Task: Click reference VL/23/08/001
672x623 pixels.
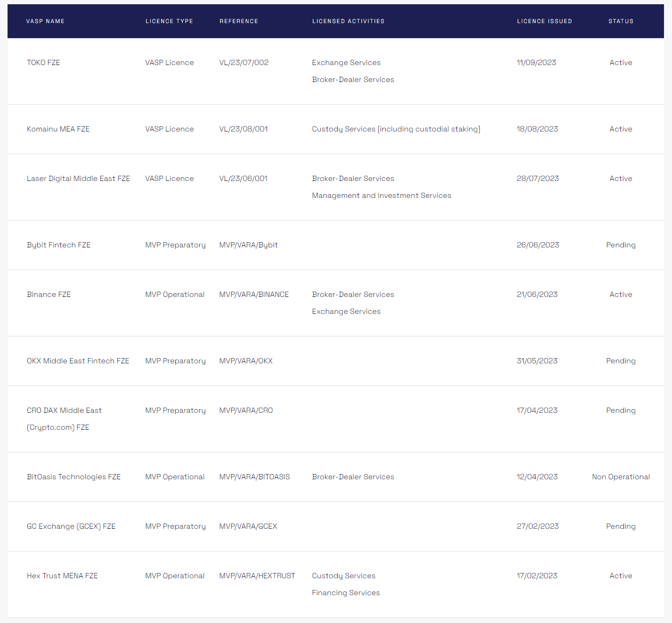Action: pyautogui.click(x=243, y=129)
